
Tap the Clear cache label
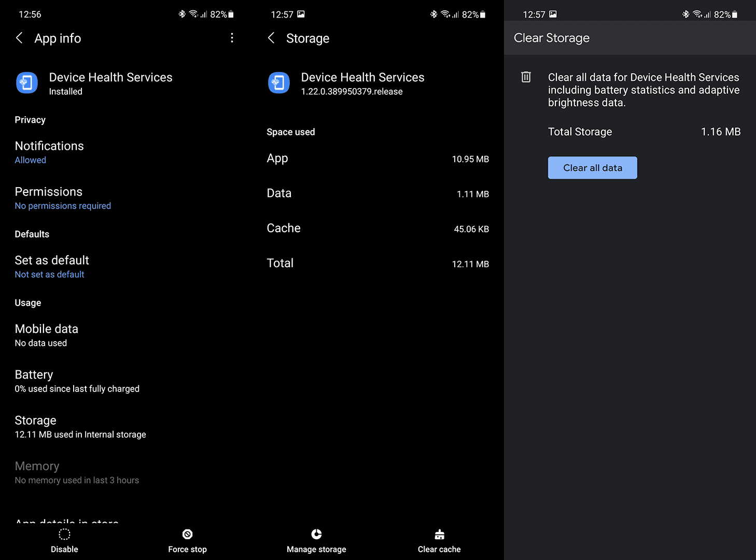pos(439,549)
